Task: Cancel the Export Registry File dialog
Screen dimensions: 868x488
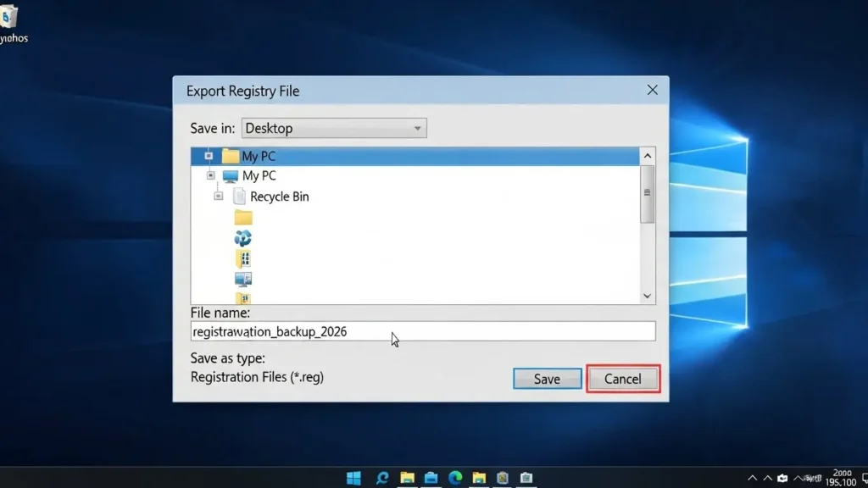Action: coord(622,379)
